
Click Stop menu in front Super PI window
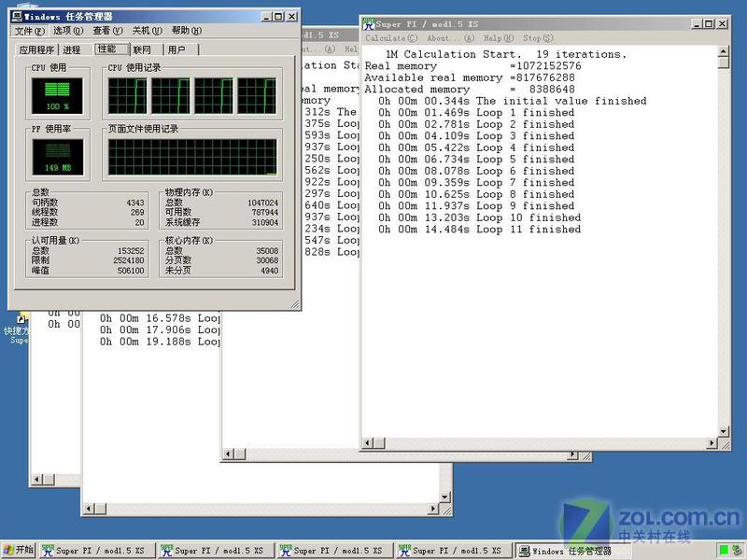point(538,38)
